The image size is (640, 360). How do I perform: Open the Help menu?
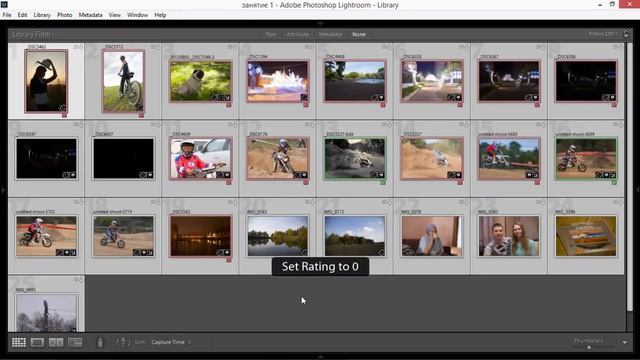tap(160, 15)
